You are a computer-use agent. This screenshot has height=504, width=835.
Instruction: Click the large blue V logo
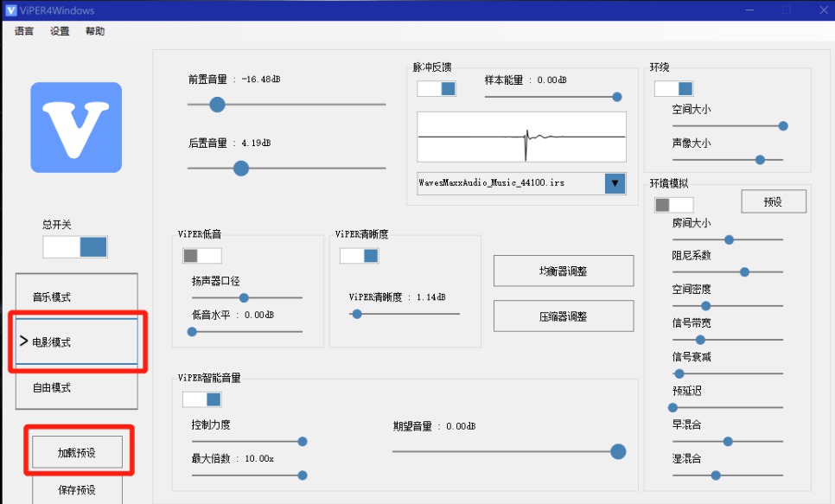(x=76, y=127)
